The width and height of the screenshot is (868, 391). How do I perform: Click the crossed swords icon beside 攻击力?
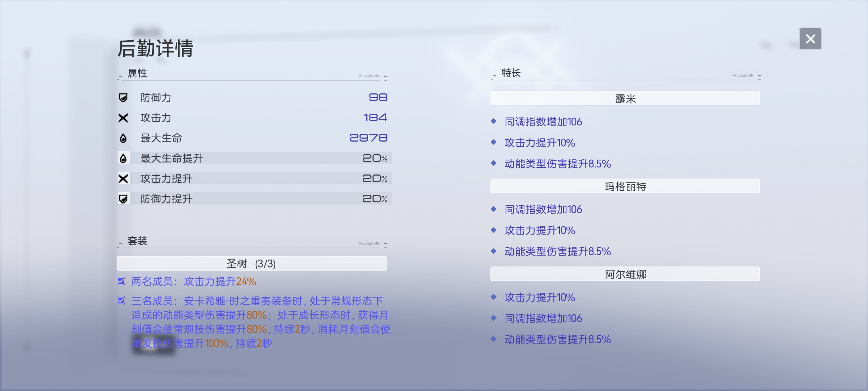123,118
